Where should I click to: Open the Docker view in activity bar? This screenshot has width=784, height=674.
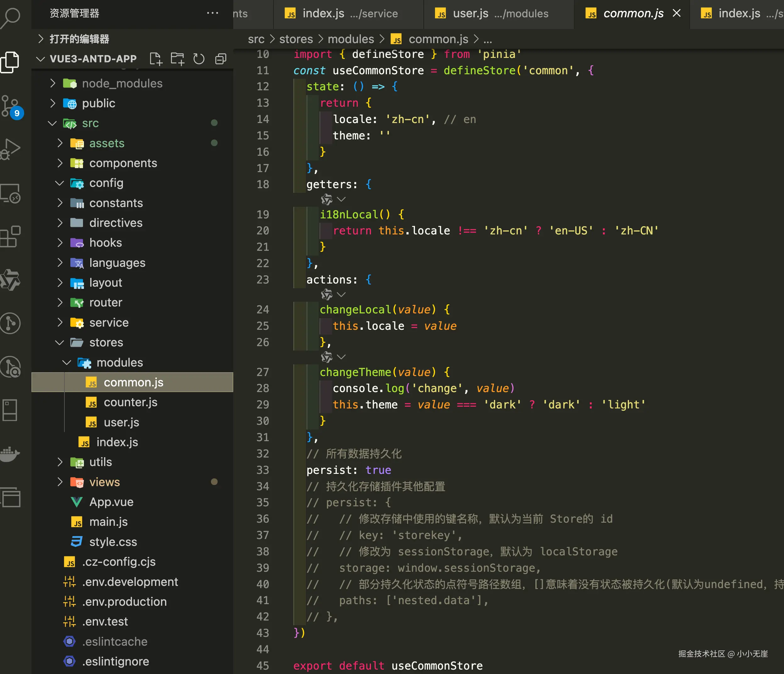[x=11, y=453]
